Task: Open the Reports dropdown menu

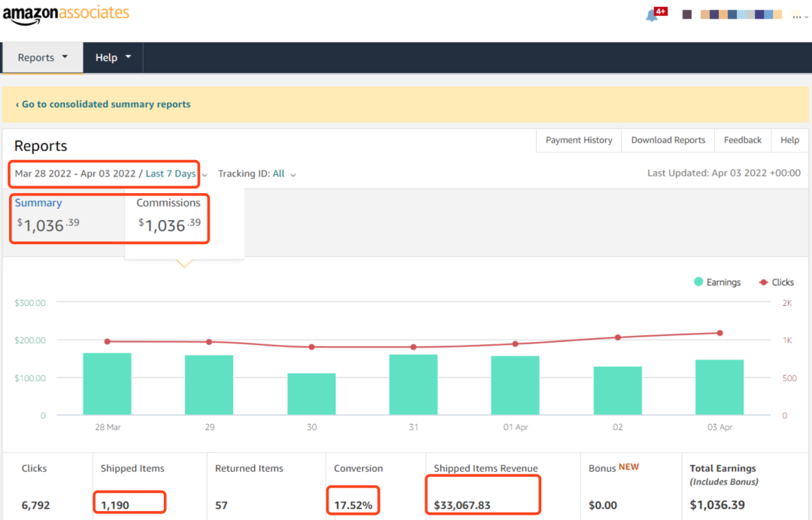Action: pos(42,58)
